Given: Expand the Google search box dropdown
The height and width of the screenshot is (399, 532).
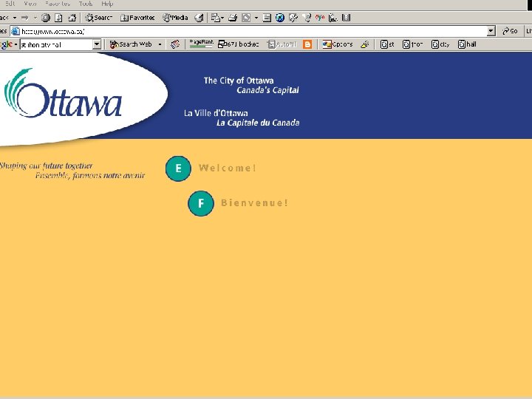Looking at the screenshot, I should click(x=97, y=44).
